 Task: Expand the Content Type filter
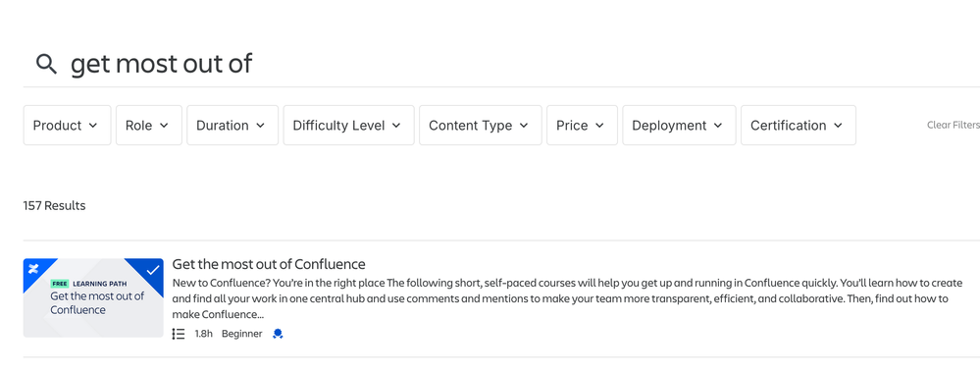click(481, 125)
